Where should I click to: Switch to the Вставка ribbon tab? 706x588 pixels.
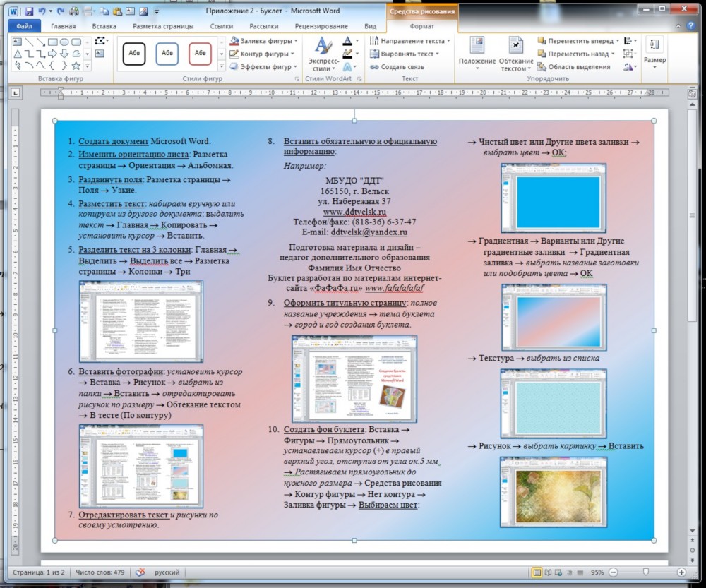pyautogui.click(x=104, y=26)
